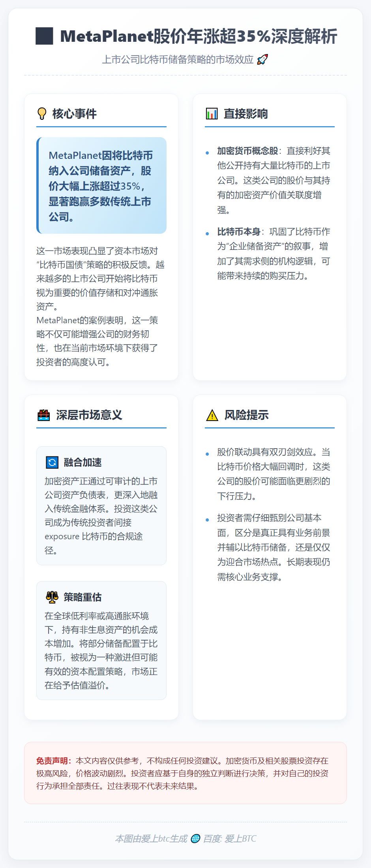Click the subtitle 上市公司比特币储备策略的市场效应
This screenshot has width=371, height=868.
178,60
